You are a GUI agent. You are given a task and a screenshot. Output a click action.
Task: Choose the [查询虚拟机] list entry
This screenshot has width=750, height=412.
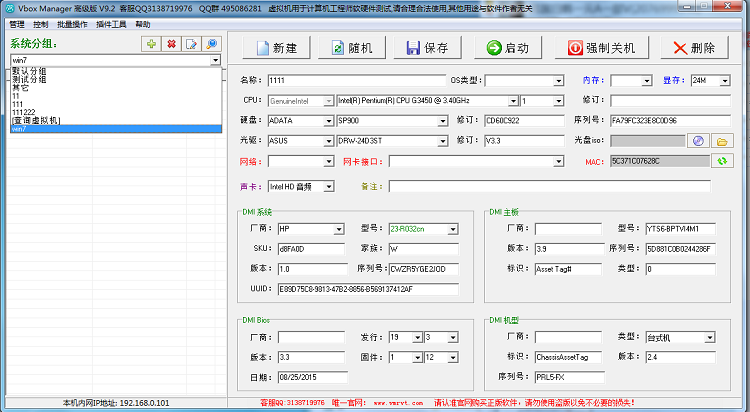tap(36, 120)
